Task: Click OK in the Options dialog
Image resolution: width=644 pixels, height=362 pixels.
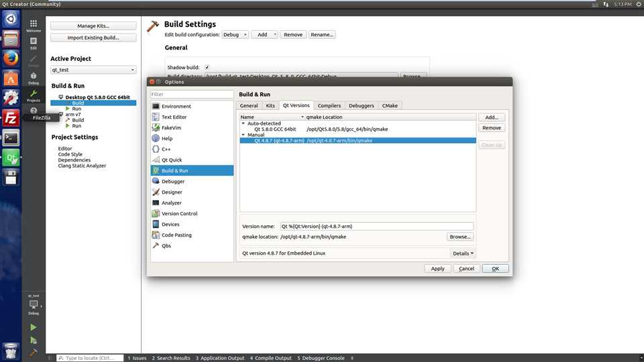Action: [495, 268]
